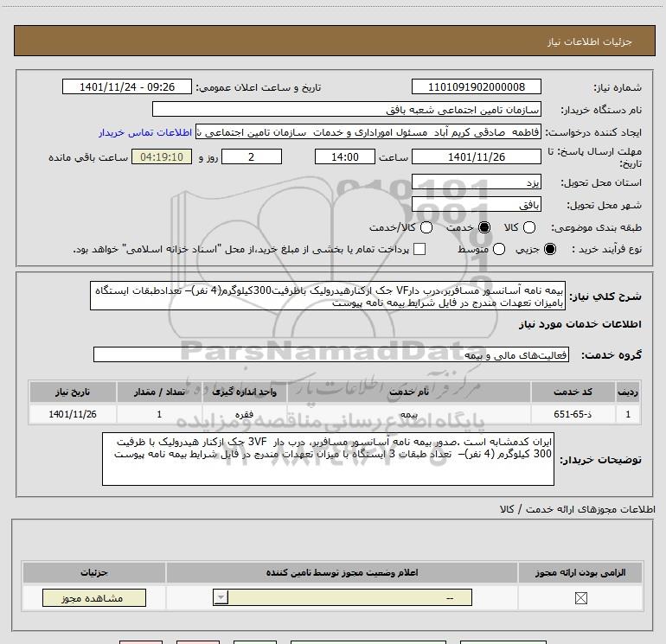Screen dimensions: 666x644
Task: Click the announcement date field 1401/11/24 - 09:26
Action: (127, 86)
